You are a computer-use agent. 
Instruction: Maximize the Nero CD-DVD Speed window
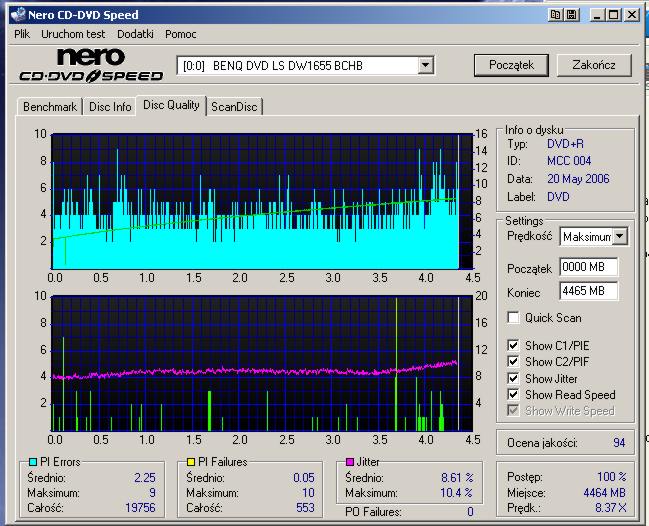pyautogui.click(x=613, y=15)
